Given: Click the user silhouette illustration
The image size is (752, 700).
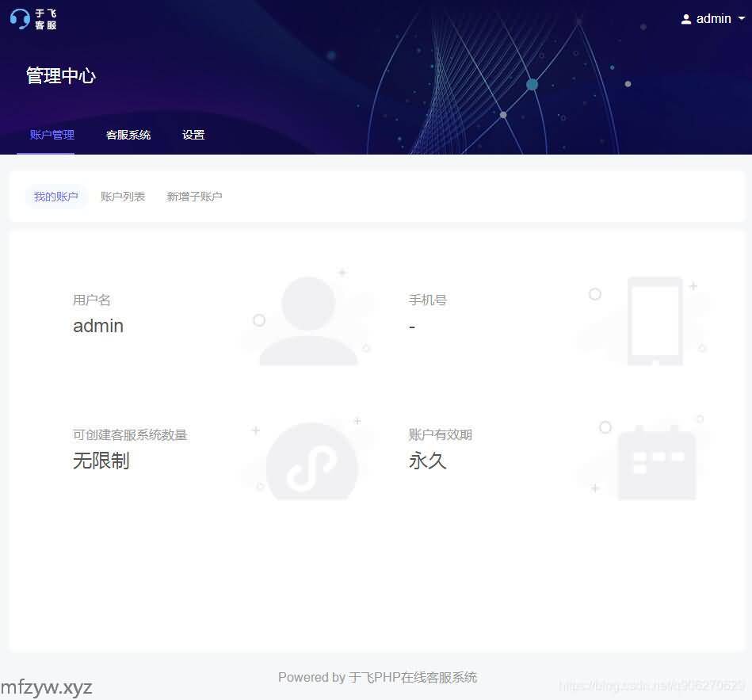Looking at the screenshot, I should 308,321.
